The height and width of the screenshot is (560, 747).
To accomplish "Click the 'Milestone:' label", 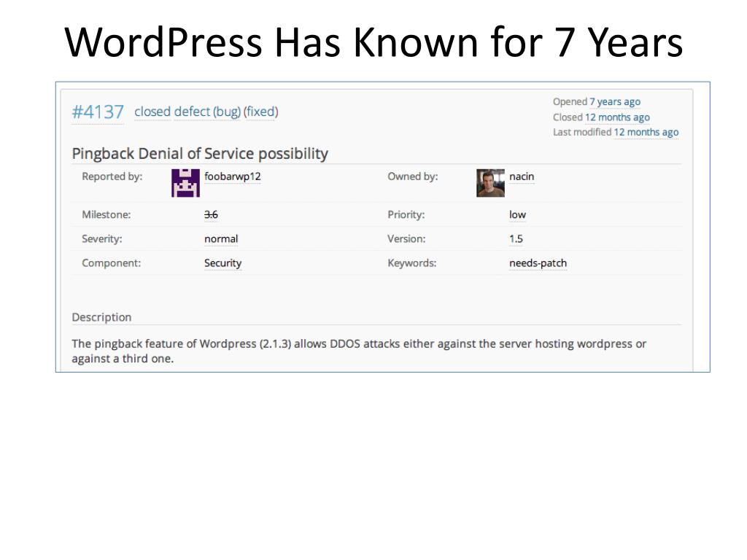I will click(x=107, y=215).
